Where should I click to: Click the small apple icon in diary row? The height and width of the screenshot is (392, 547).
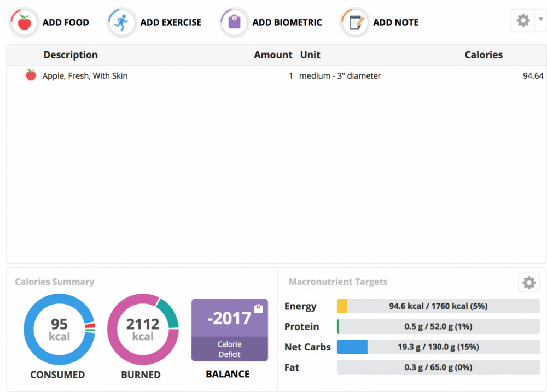(31, 75)
